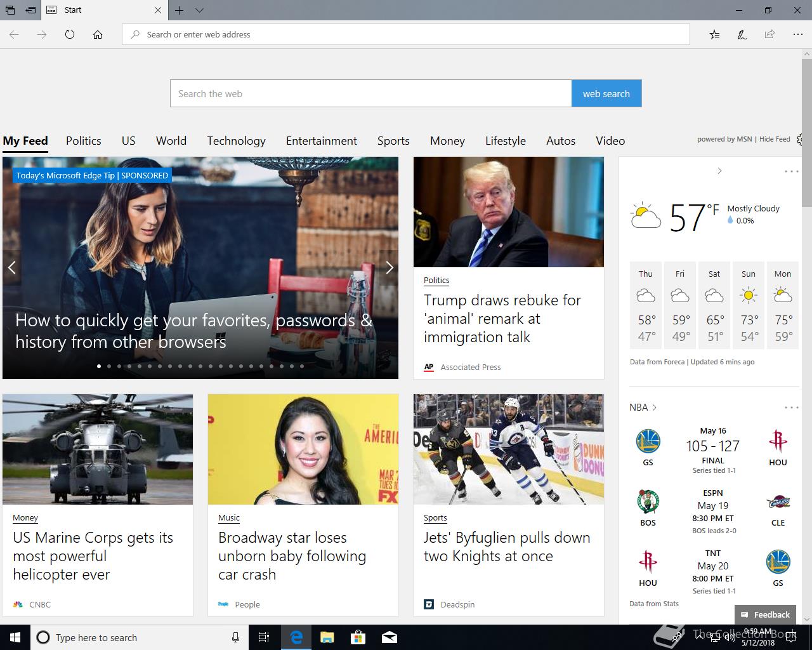Open GS vs HOU final score

pos(713,450)
